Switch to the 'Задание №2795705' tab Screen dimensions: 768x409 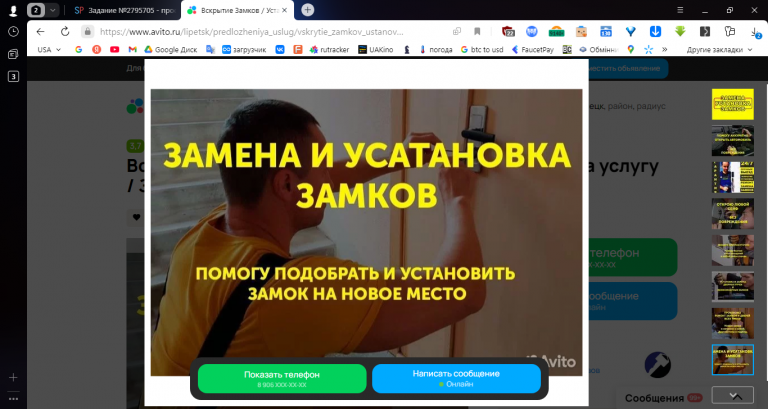pos(124,10)
